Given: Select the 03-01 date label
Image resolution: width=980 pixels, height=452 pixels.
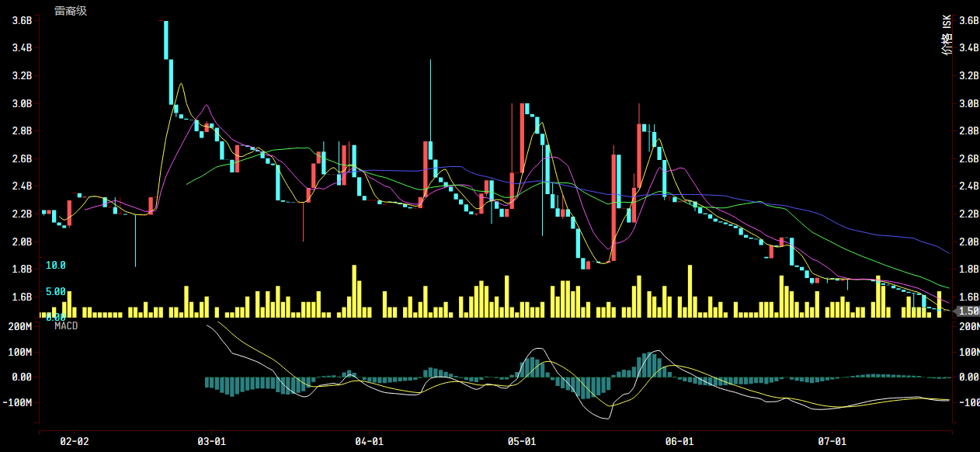Looking at the screenshot, I should 212,441.
